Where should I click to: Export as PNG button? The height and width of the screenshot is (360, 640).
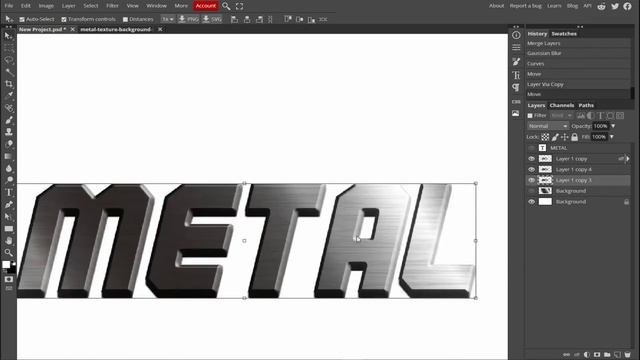(189, 19)
